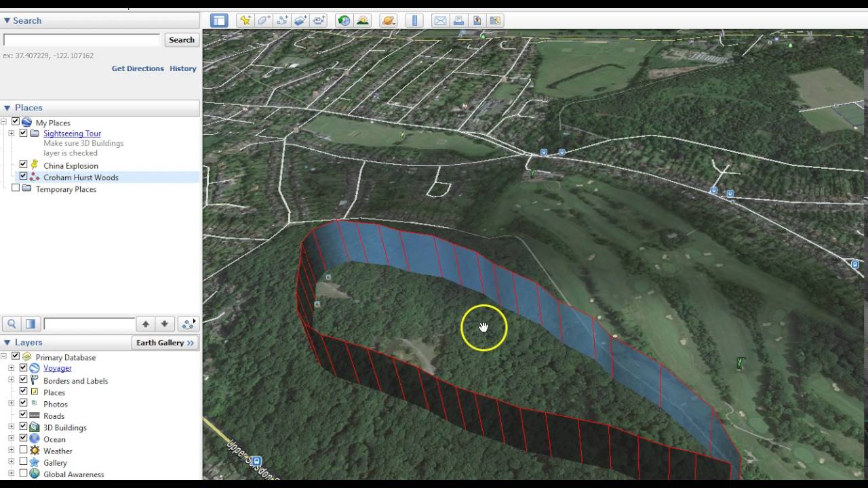Toggle the transparency panel icon in Places
The image size is (868, 488).
pos(30,324)
